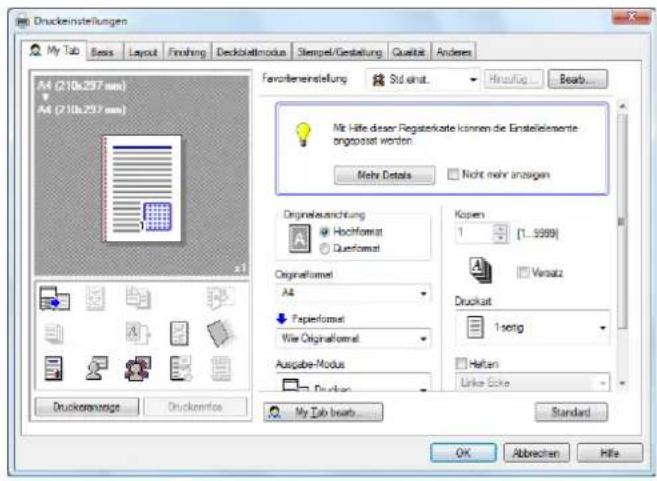Viewport: 657px width, 481px height.
Task: Click the printer icon with blue arrow
Action: 54,299
